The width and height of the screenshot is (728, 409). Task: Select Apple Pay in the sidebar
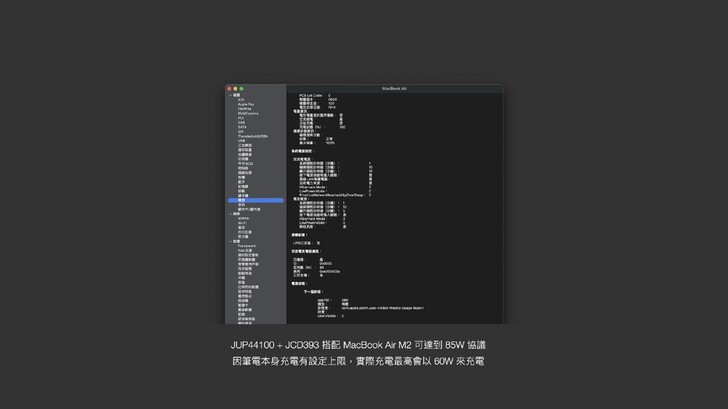click(x=246, y=104)
